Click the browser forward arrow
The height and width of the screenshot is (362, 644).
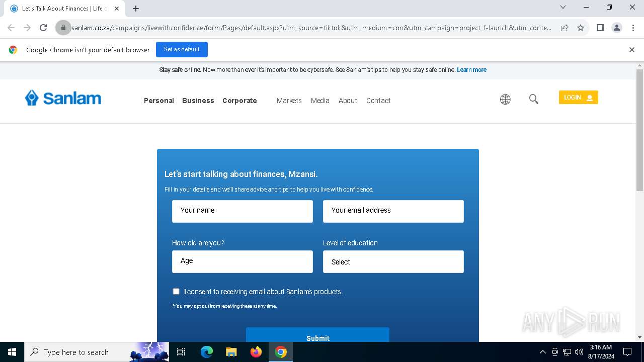[x=27, y=28]
